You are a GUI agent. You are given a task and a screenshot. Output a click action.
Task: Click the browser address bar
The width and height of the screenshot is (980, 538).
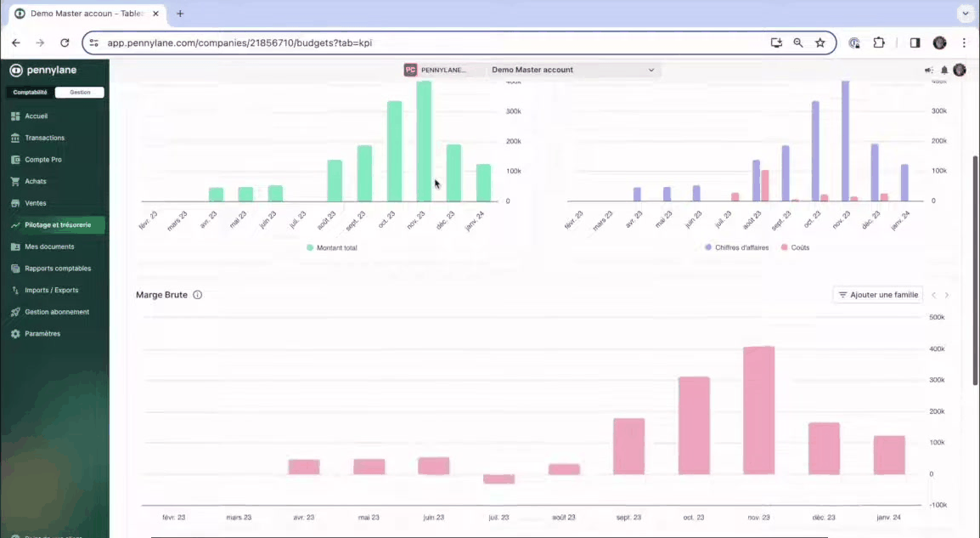431,42
